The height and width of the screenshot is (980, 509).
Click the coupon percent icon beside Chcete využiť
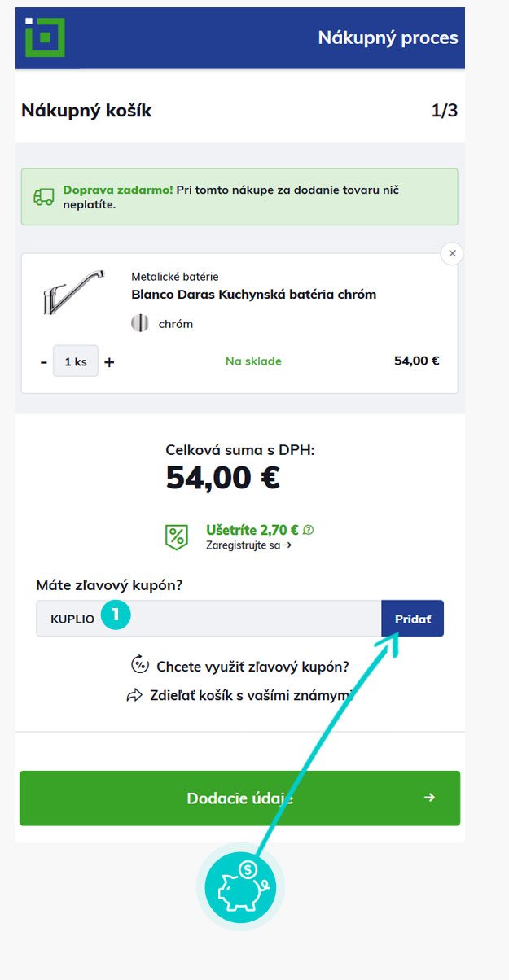[140, 665]
